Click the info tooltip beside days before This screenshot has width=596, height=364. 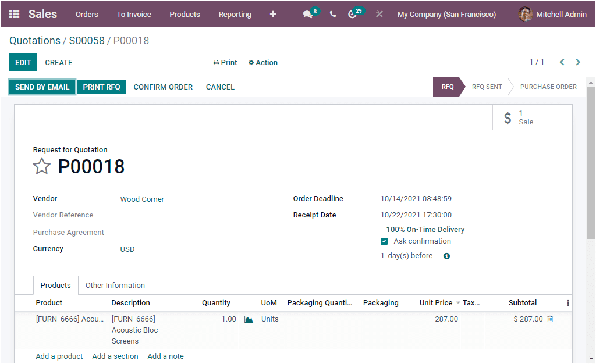[x=446, y=255]
